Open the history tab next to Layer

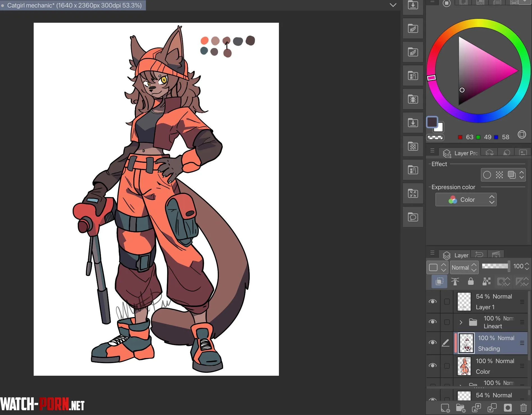point(479,254)
